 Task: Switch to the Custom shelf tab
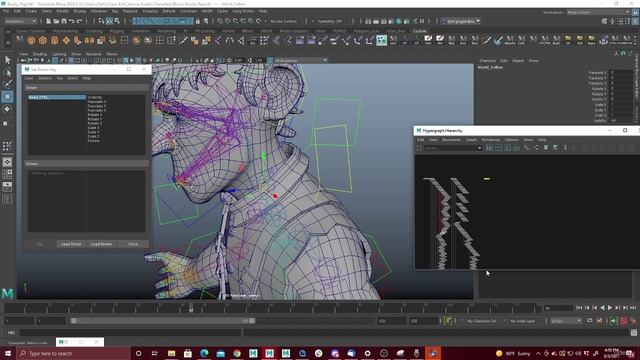point(419,31)
